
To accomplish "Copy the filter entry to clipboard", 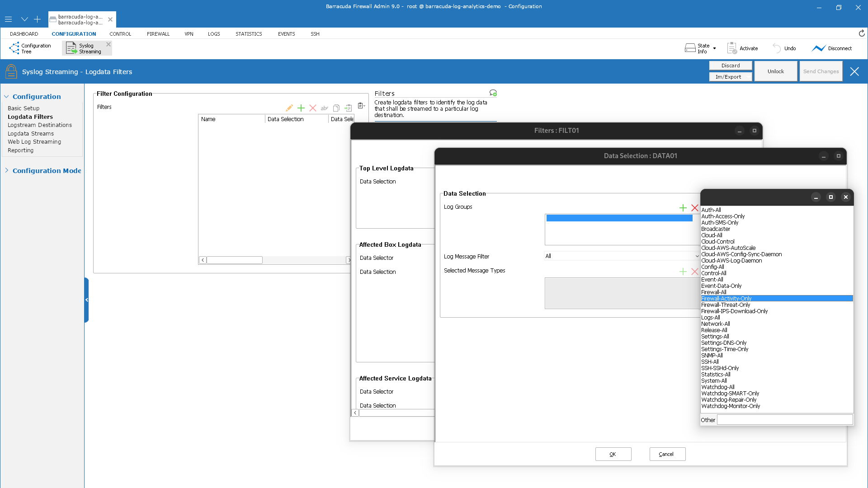I will (336, 108).
